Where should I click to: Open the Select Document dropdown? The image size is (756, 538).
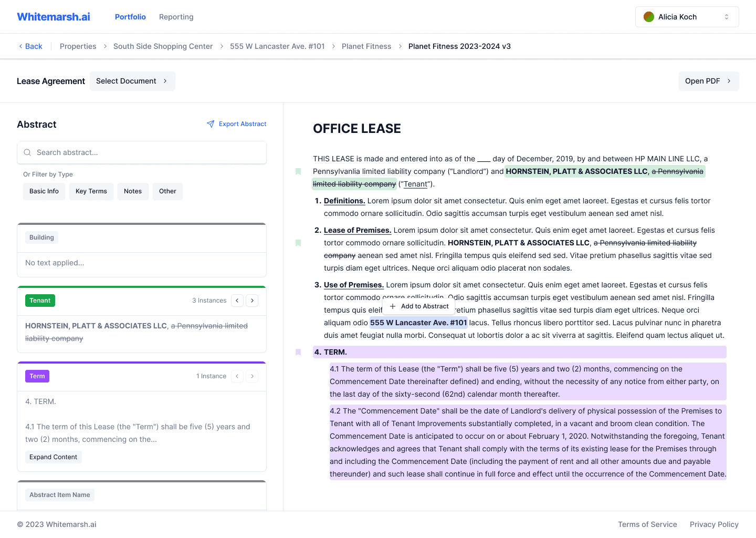132,81
